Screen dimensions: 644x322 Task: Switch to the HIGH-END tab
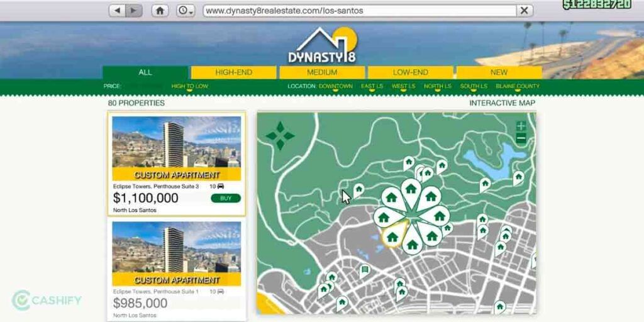(234, 72)
